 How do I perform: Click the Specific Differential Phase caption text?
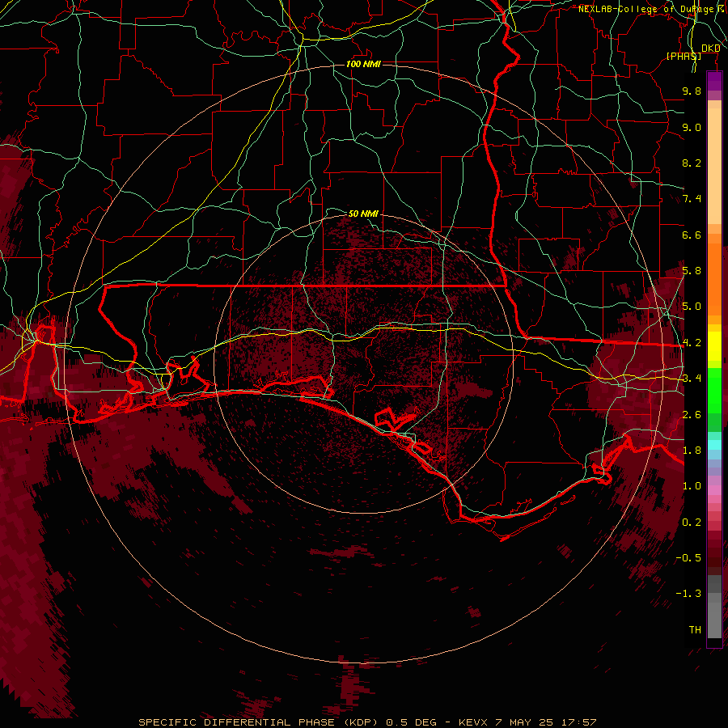[x=367, y=722]
